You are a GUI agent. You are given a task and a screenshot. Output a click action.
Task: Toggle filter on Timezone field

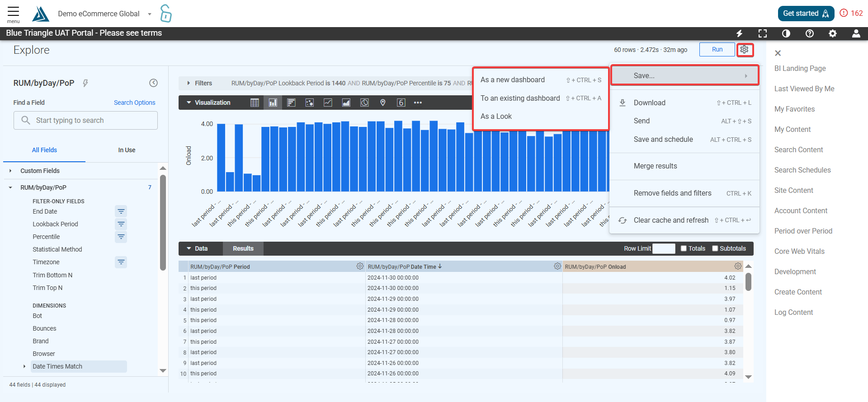pos(121,262)
